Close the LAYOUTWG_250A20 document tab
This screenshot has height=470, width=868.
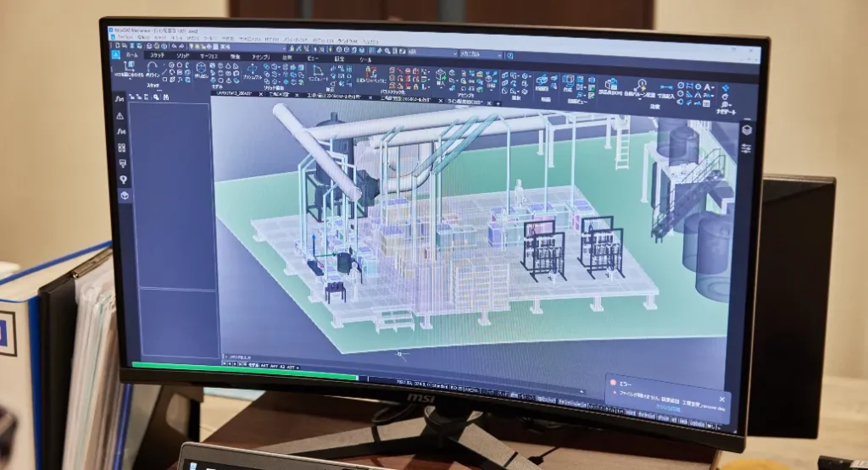tap(261, 93)
